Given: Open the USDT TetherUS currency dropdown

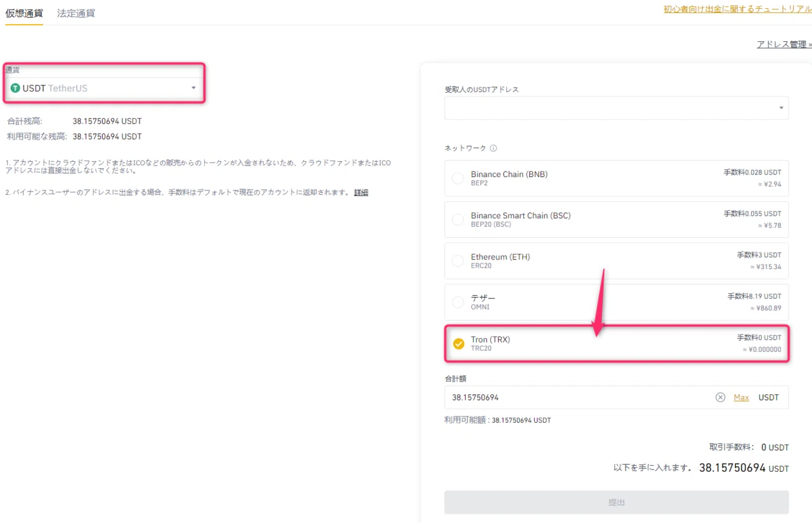Looking at the screenshot, I should point(104,88).
